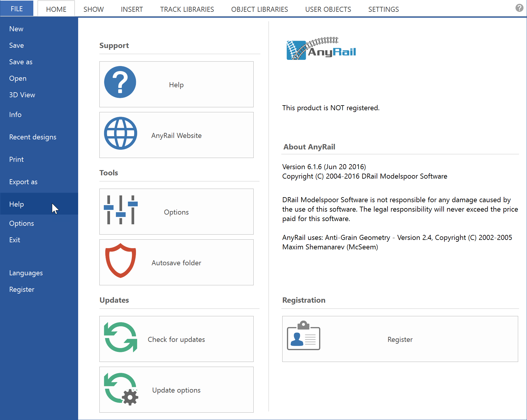Open the FILE tab
Viewport: 527px width, 420px height.
coord(17,9)
